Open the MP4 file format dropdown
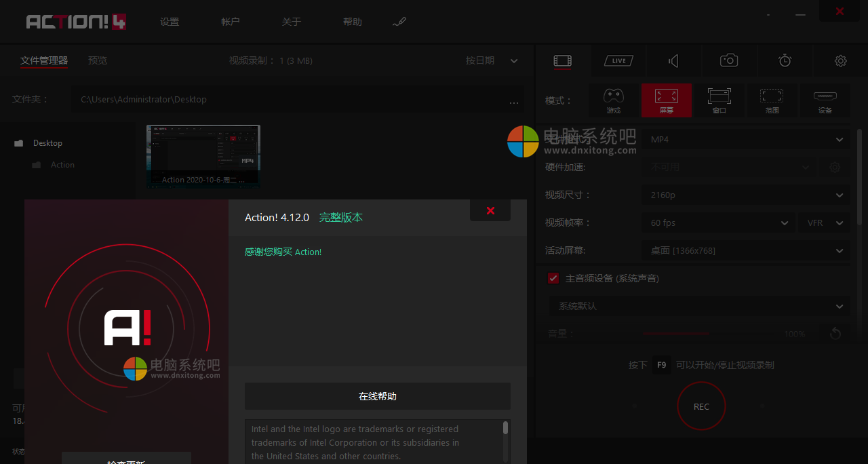The width and height of the screenshot is (868, 464). pyautogui.click(x=746, y=139)
